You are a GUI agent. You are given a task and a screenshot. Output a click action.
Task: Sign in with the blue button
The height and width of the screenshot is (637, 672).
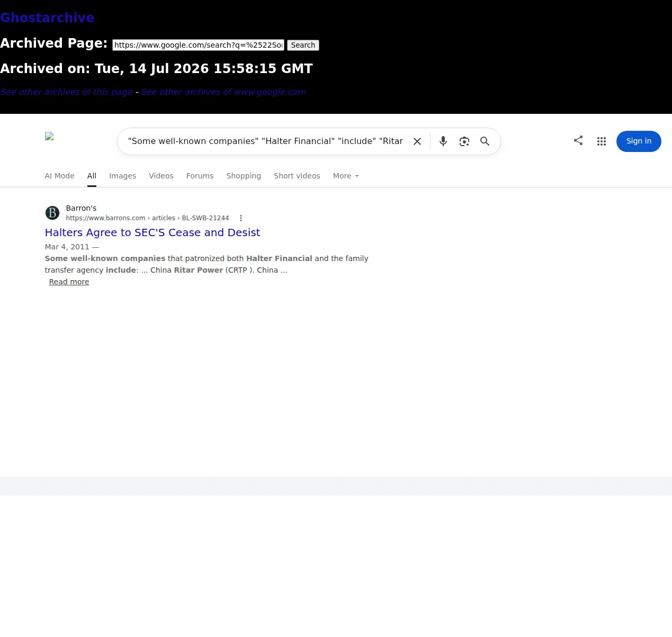[x=639, y=141]
